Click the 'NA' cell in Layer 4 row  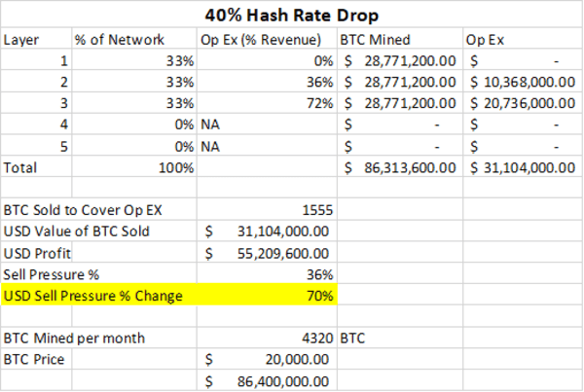tap(267, 124)
